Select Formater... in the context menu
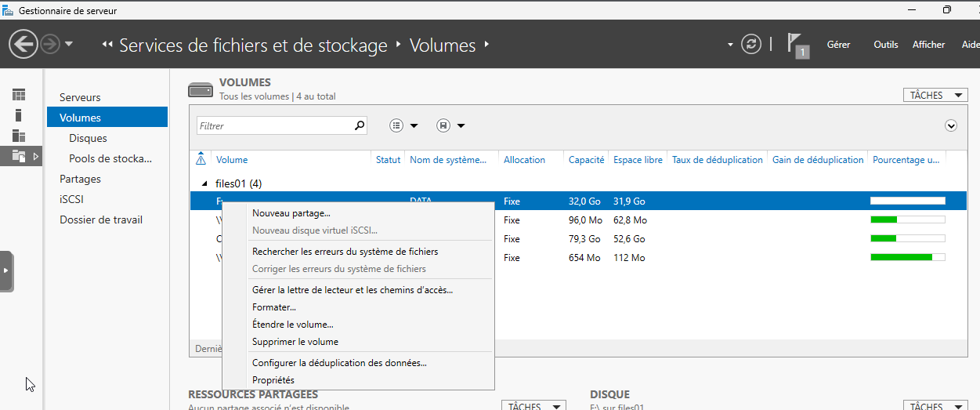Screen dimensions: 980x410 tap(273, 307)
